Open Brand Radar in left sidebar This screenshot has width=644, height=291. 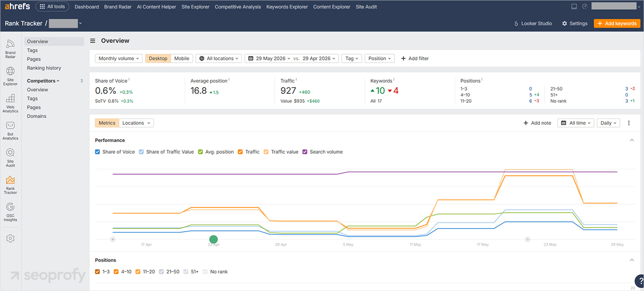point(10,49)
